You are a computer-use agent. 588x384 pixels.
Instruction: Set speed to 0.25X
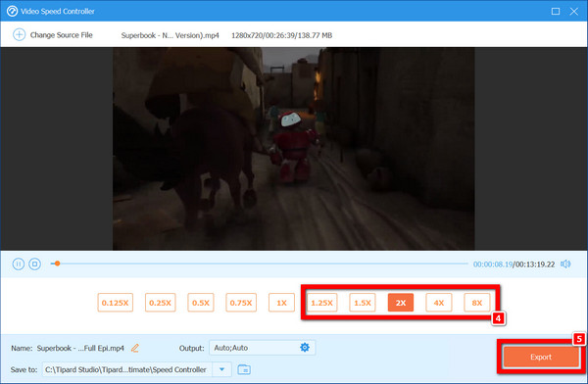click(x=160, y=303)
